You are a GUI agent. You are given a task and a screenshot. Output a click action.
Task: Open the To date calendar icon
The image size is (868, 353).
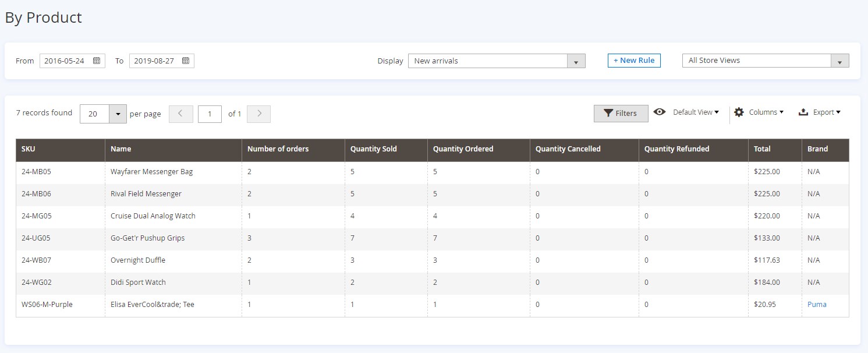(x=186, y=61)
